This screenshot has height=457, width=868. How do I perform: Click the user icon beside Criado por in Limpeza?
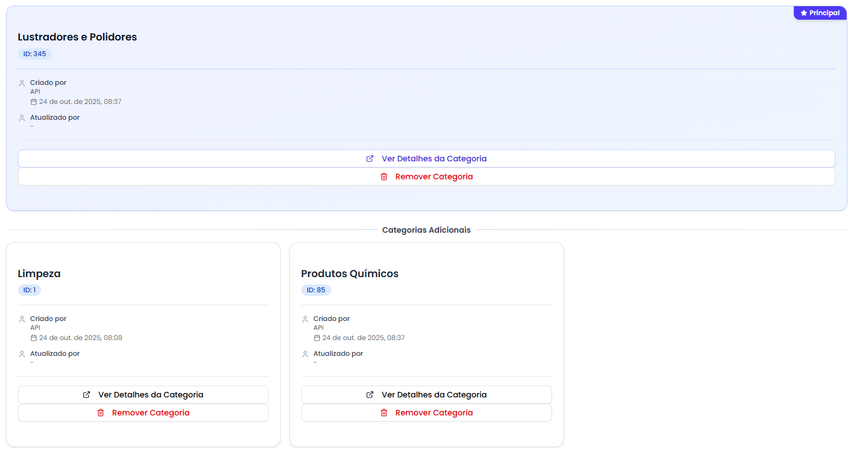(22, 319)
